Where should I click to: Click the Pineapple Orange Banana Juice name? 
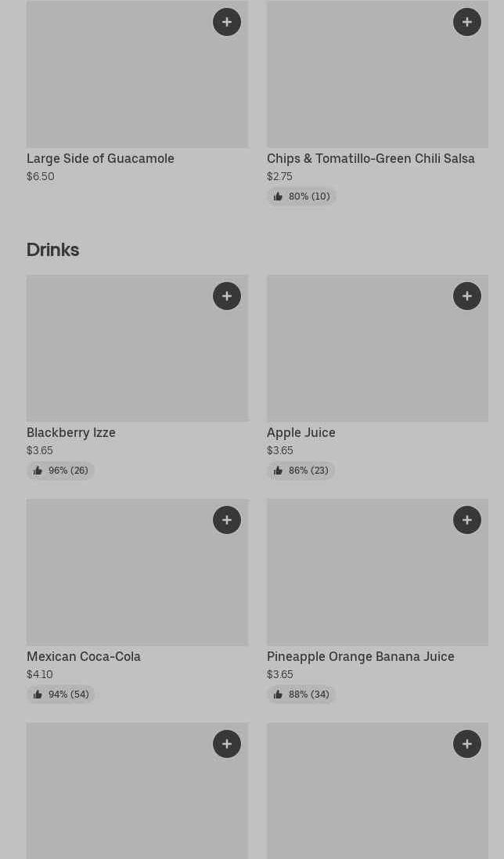(360, 656)
